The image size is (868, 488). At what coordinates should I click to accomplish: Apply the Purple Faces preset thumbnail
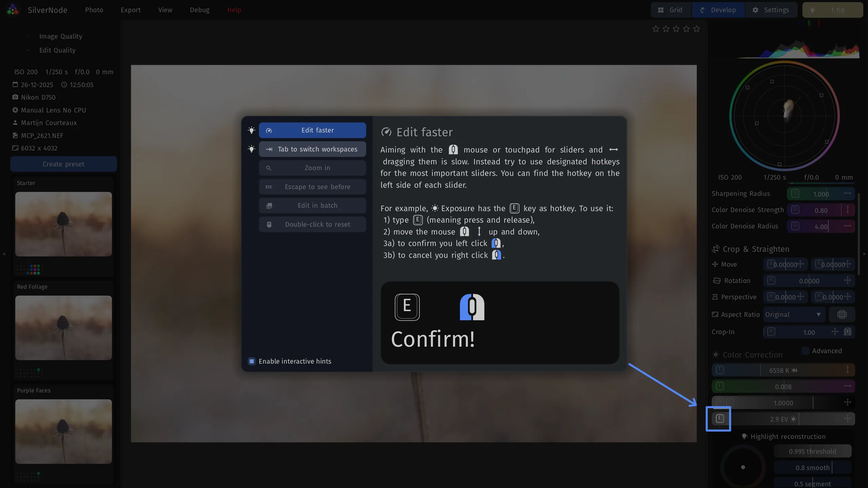click(63, 431)
